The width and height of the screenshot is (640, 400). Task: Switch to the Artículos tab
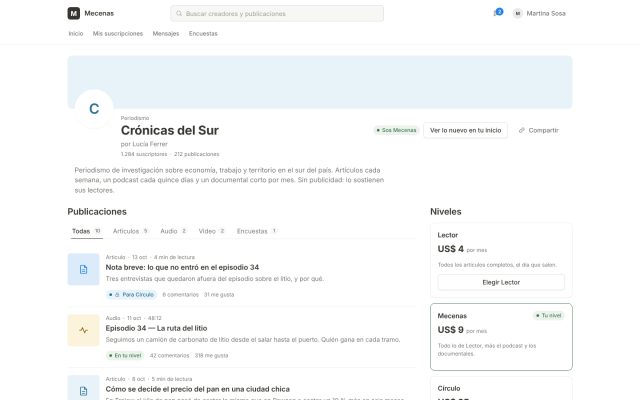(130, 231)
